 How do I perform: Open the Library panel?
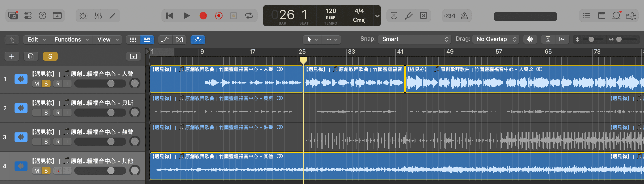[x=13, y=16]
